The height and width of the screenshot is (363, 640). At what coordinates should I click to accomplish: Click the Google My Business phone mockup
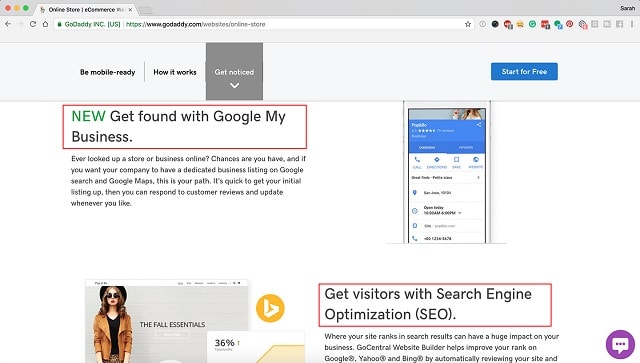tap(447, 172)
